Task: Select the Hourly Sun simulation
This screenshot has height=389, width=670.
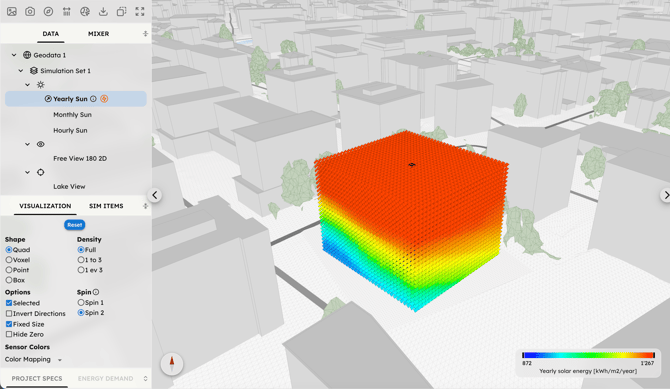Action: 70,130
